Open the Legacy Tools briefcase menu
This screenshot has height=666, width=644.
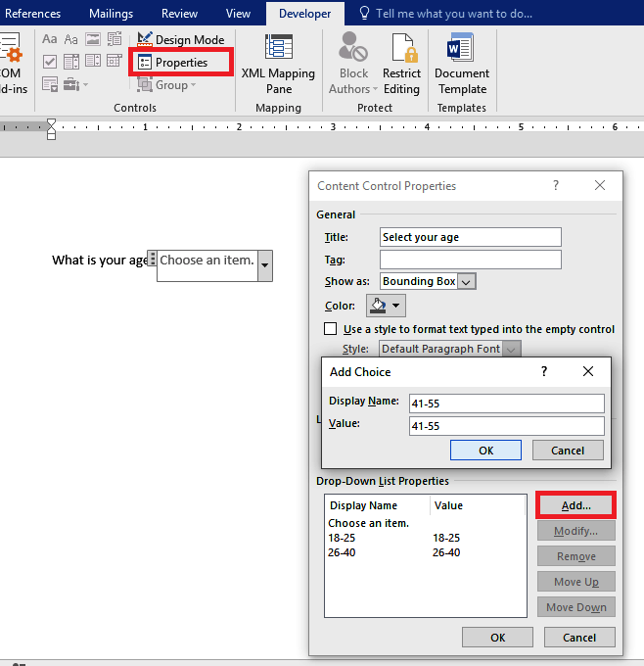(x=75, y=84)
